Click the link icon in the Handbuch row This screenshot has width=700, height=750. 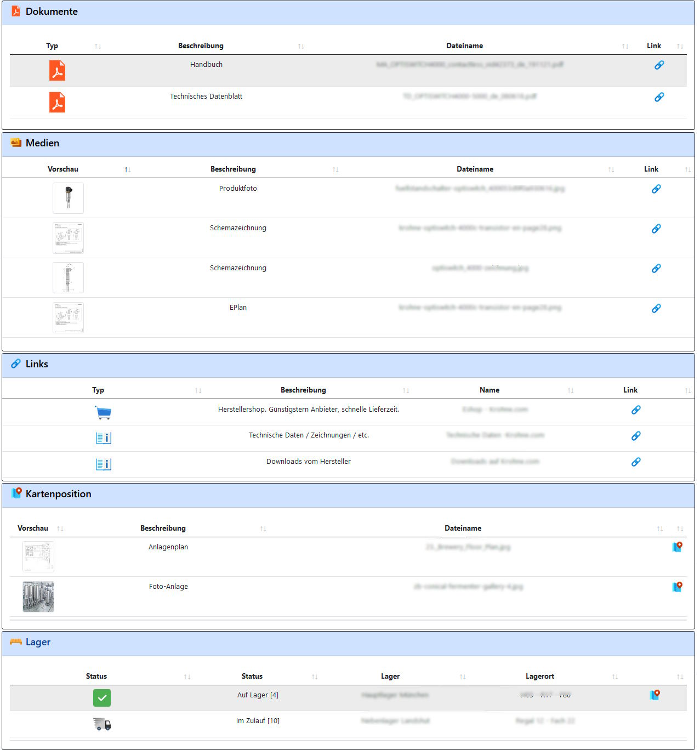pos(659,65)
